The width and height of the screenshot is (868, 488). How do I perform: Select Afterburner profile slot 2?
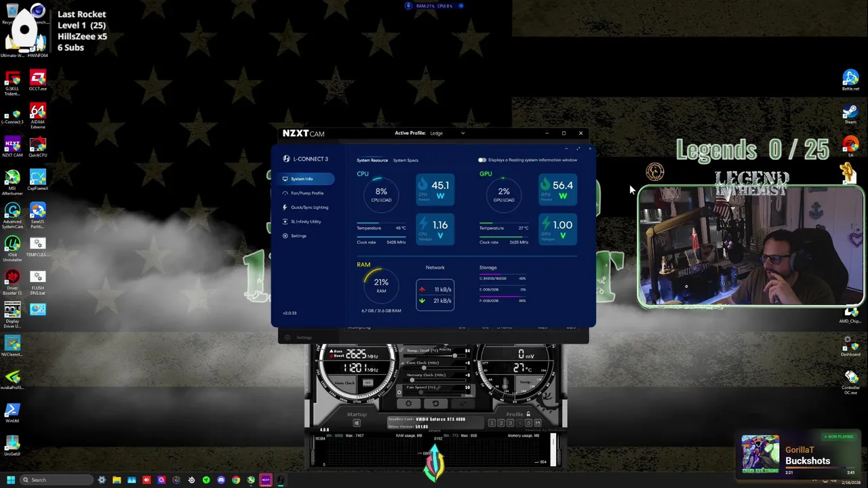501,423
